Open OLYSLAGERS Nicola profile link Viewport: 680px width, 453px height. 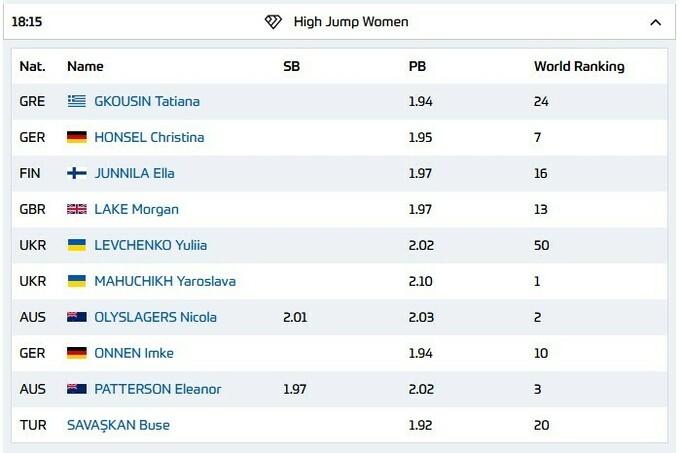(155, 317)
